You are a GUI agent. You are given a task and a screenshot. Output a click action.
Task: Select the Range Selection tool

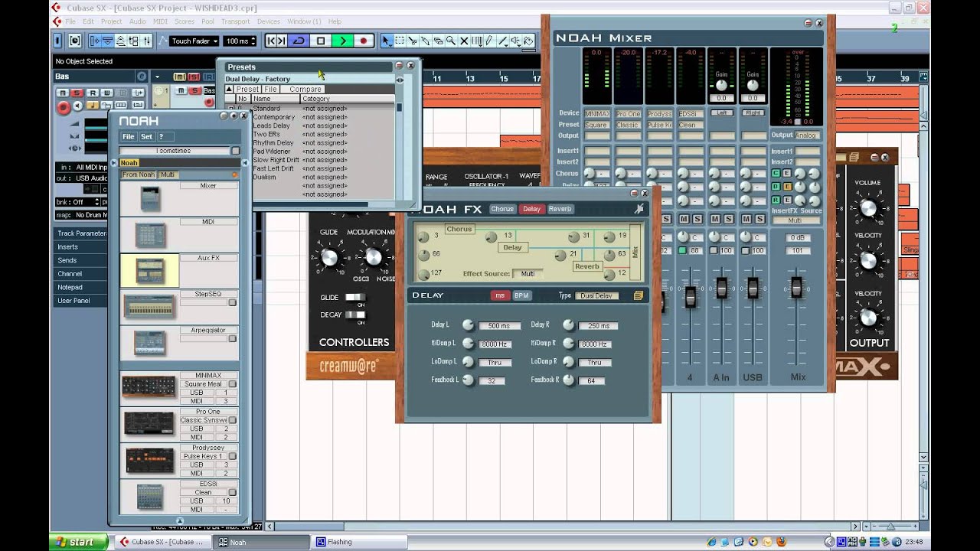pos(400,41)
